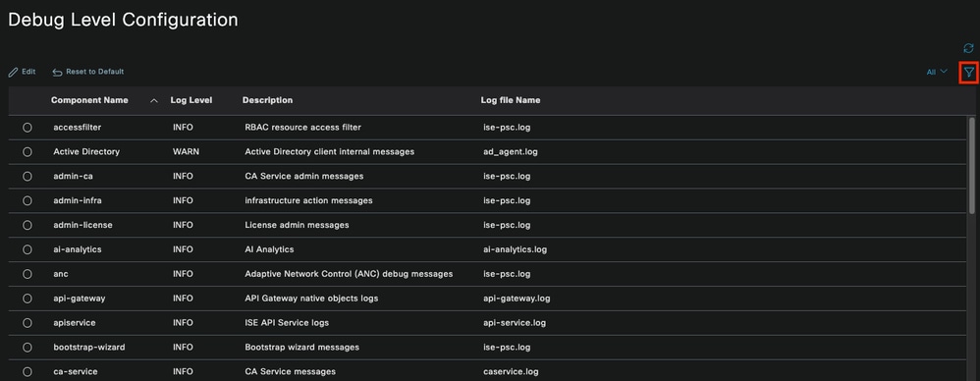Image resolution: width=980 pixels, height=381 pixels.
Task: Click the Edit button label
Action: pos(28,72)
